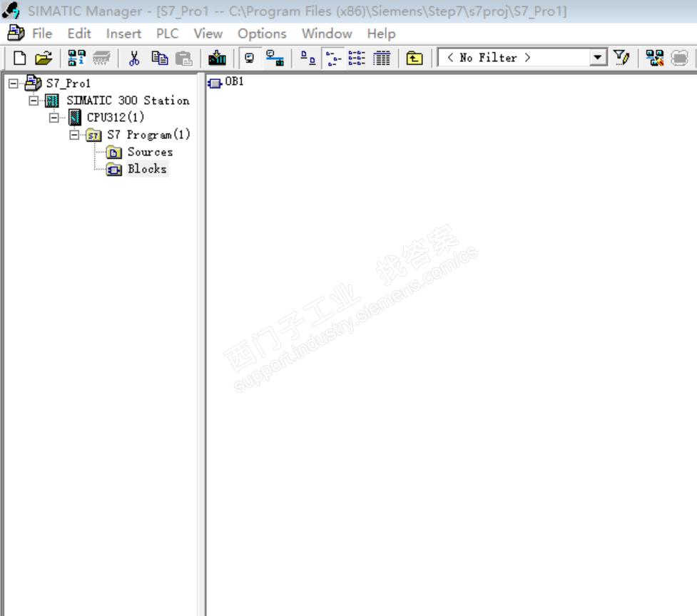This screenshot has height=616, width=697.
Task: Select CPU312(1) in the tree
Action: tap(116, 117)
